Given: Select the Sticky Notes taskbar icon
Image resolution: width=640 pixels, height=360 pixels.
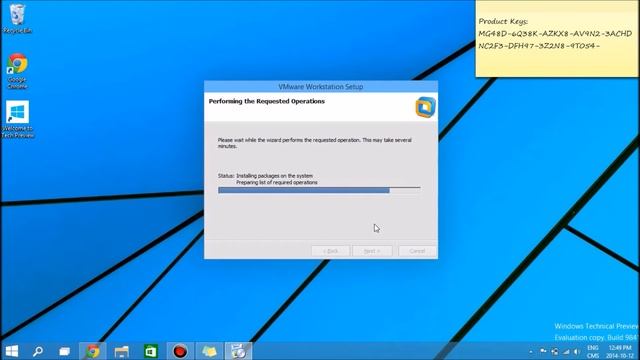Looking at the screenshot, I should (209, 351).
